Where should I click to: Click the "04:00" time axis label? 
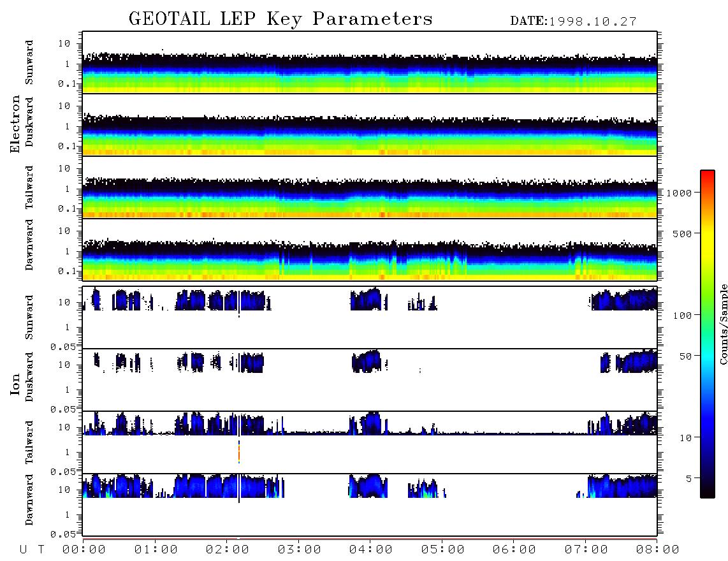371,550
